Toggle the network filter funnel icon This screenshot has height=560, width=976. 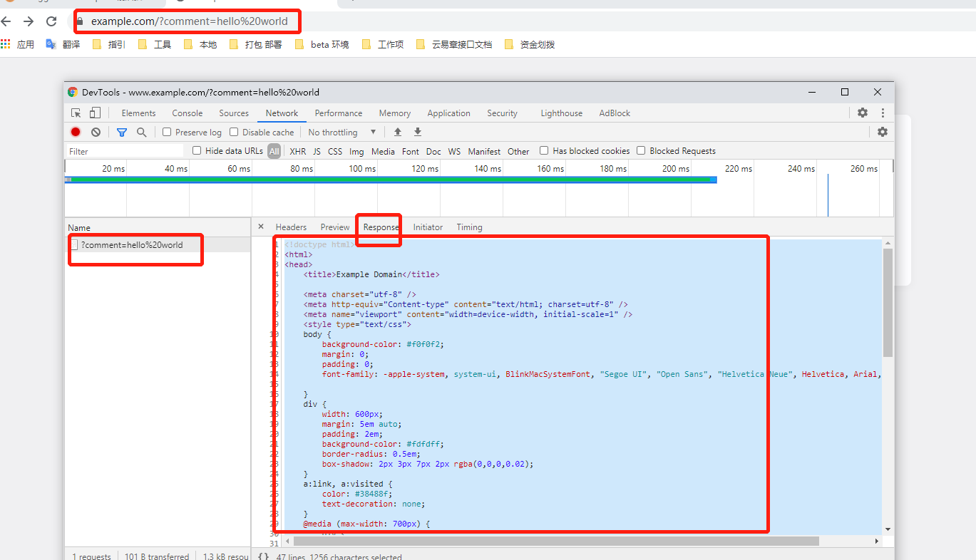pos(122,132)
